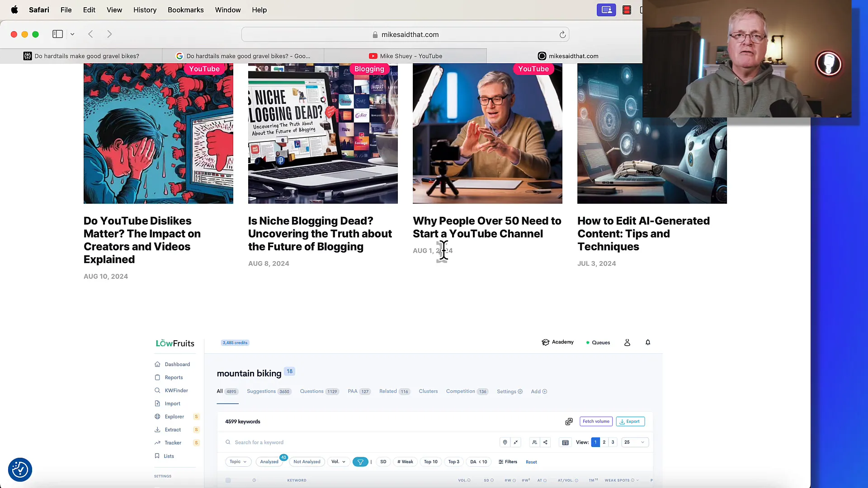Screen dimensions: 868x488
Task: Click the notification bell icon
Action: click(647, 342)
